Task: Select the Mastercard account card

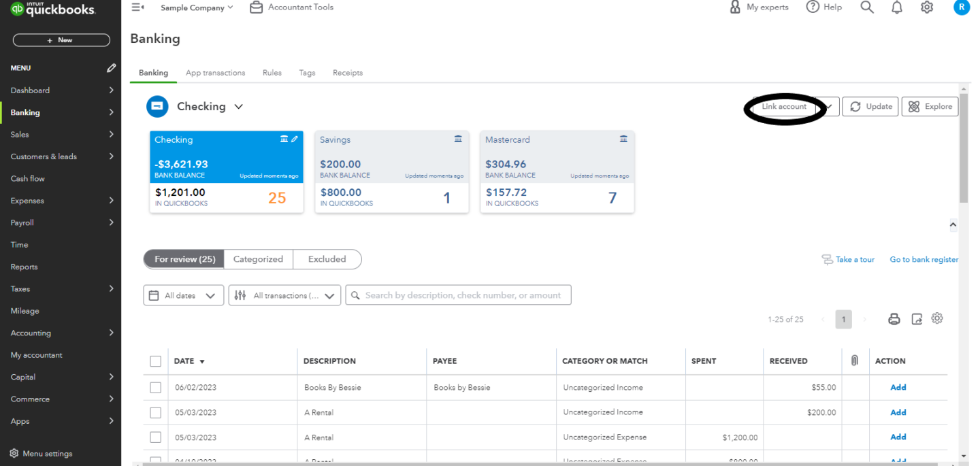Action: point(557,172)
